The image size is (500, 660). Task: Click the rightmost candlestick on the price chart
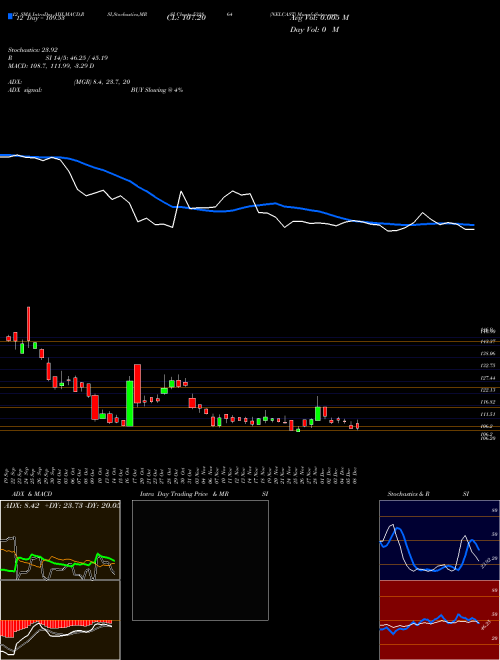click(x=357, y=426)
